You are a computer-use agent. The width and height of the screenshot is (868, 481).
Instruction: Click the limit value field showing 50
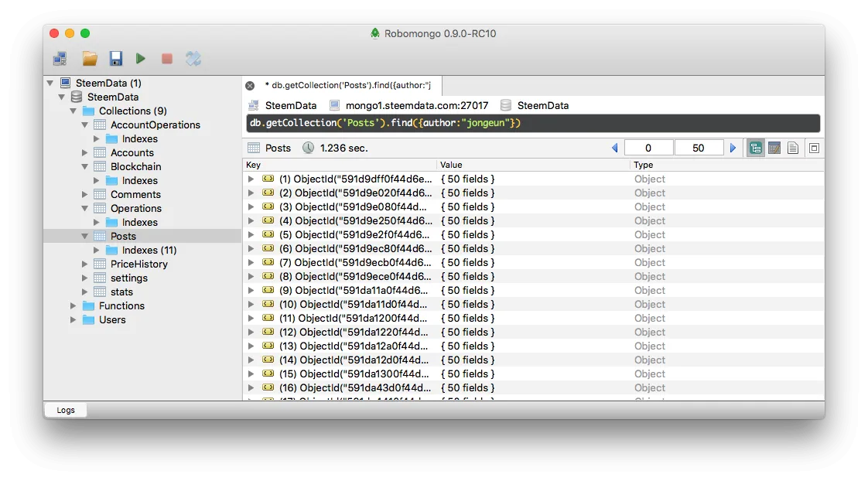(x=699, y=148)
